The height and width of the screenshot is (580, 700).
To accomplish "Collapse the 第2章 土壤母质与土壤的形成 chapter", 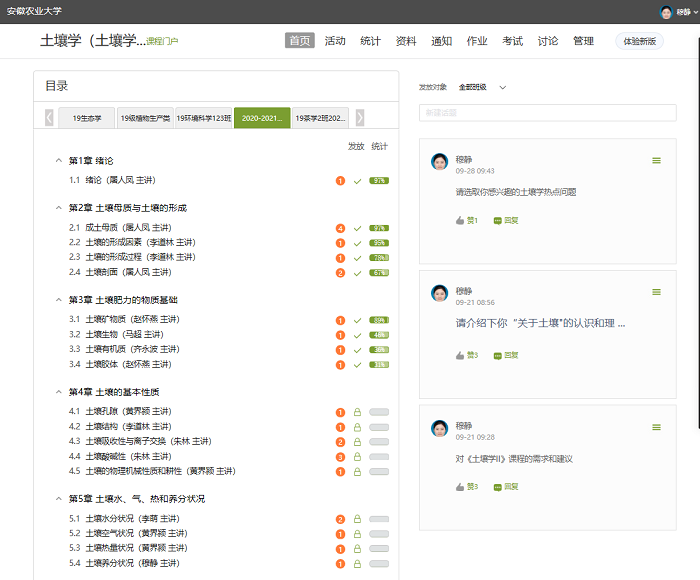I will click(x=59, y=208).
